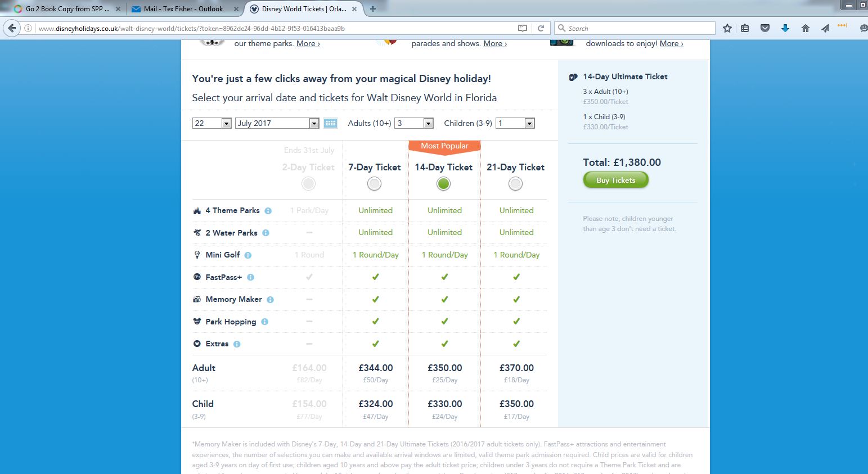The width and height of the screenshot is (868, 474).
Task: Open More link after 'downloads to enjoy'
Action: click(x=672, y=43)
